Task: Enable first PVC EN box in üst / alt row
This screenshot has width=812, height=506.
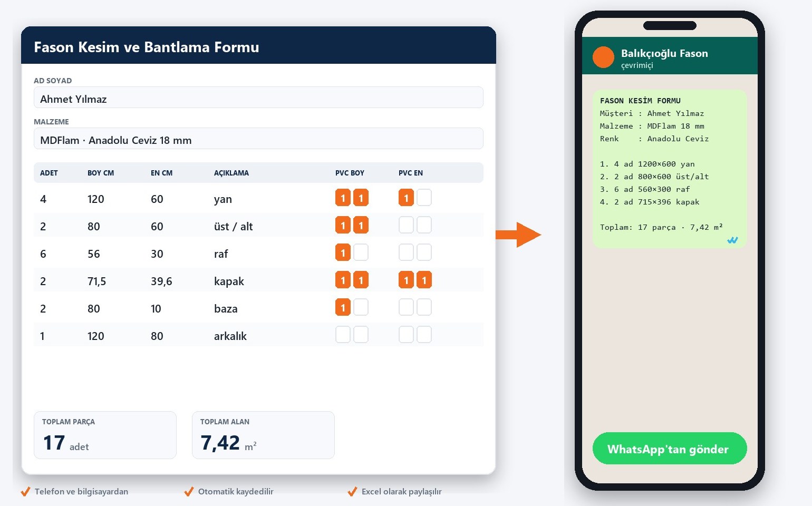Action: point(406,225)
